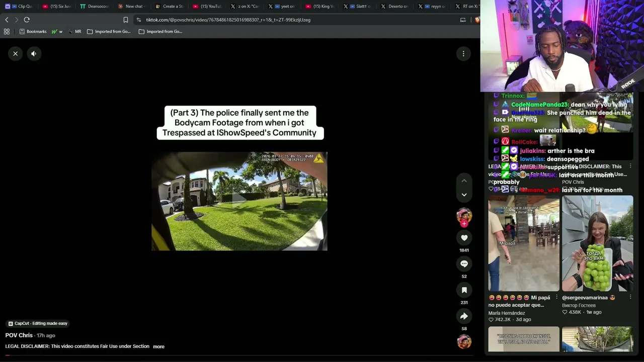Image resolution: width=644 pixels, height=362 pixels.
Task: Switch to the 'Slattt' X tab
Action: 358,6
